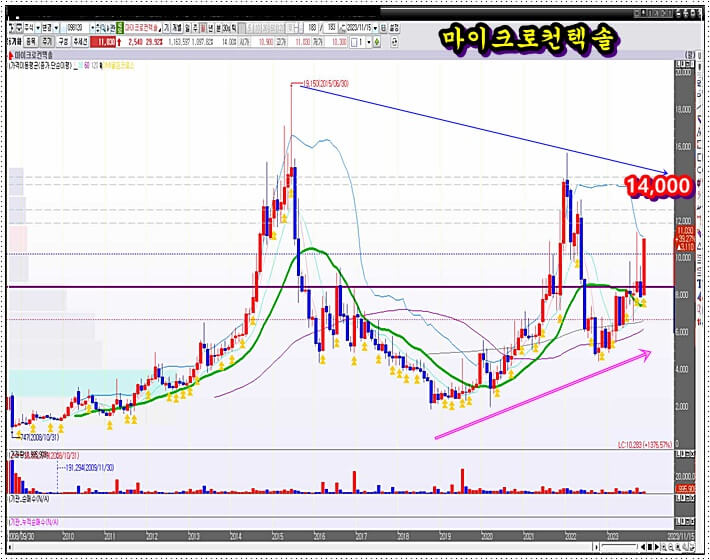Select the 틱 tick period button
This screenshot has width=710, height=560.
[233, 28]
